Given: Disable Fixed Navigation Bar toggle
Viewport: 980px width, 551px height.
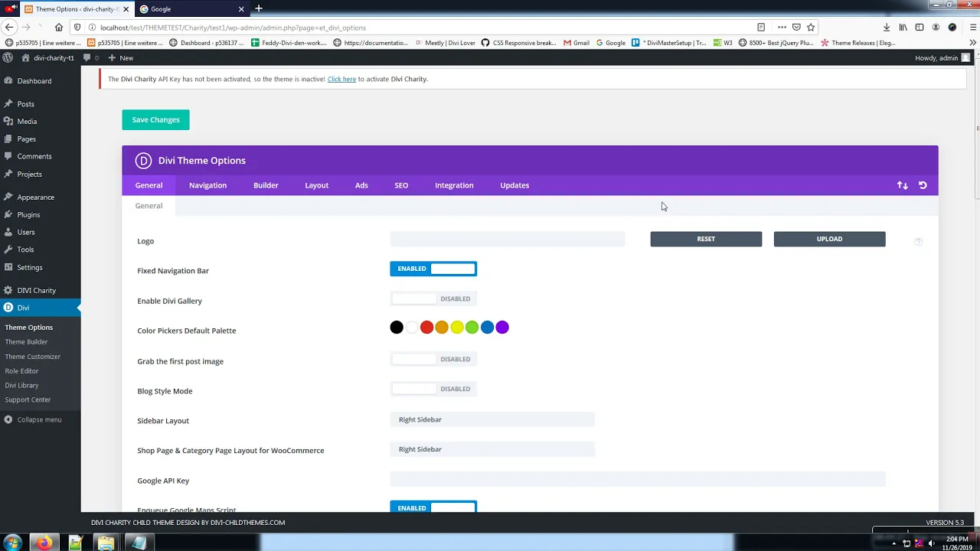Looking at the screenshot, I should tap(433, 269).
